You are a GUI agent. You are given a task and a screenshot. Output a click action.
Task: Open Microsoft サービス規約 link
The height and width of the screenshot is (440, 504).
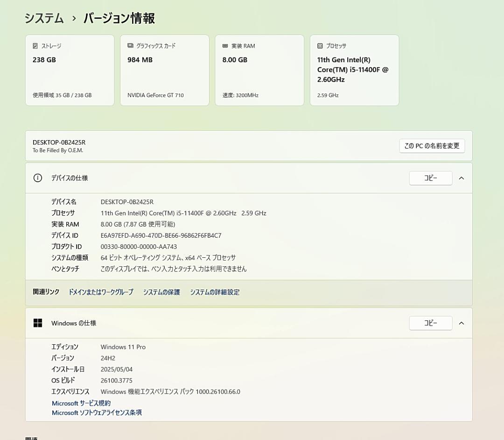(81, 403)
